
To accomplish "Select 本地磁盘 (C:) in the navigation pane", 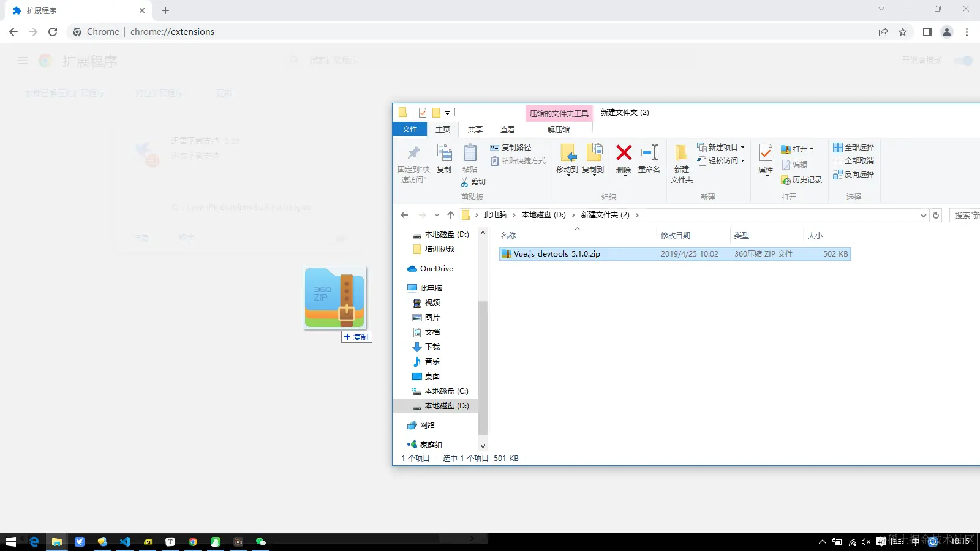I will pos(440,391).
